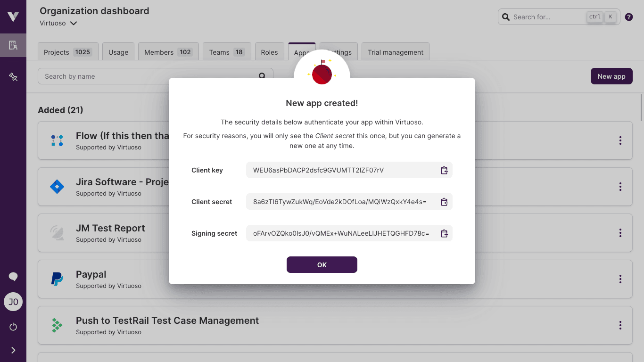Open the Trial management tab
644x362 pixels.
395,52
